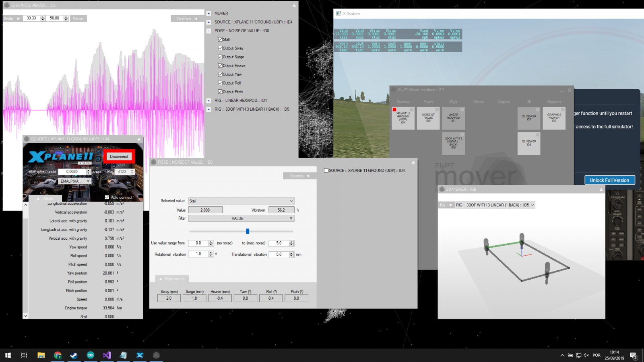The width and height of the screenshot is (644, 362).
Task: Collapse the Pose values section tab
Action: point(172,279)
